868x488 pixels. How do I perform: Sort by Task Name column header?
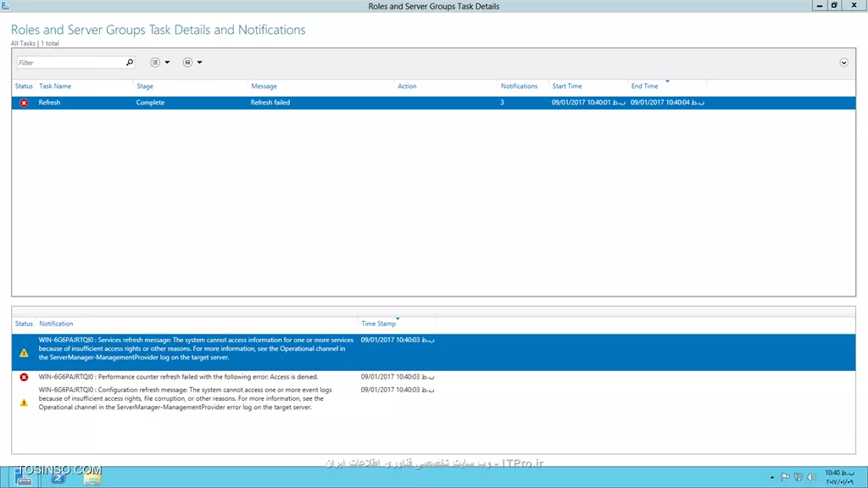pos(55,86)
